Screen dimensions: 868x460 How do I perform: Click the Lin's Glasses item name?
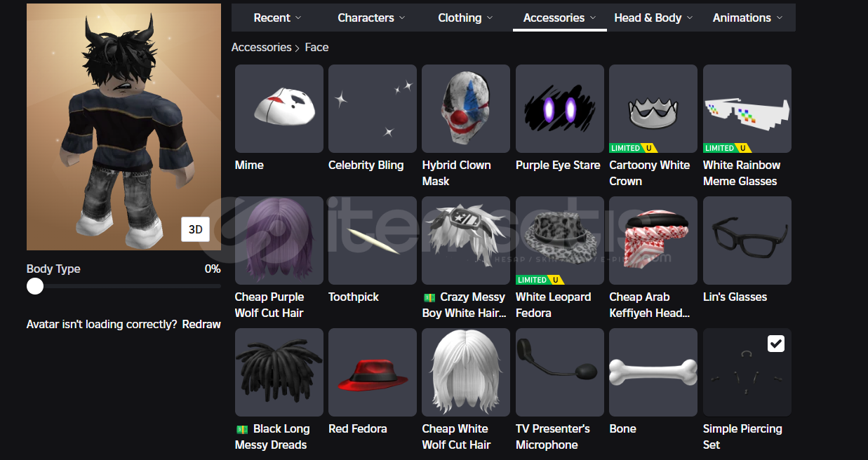point(735,297)
